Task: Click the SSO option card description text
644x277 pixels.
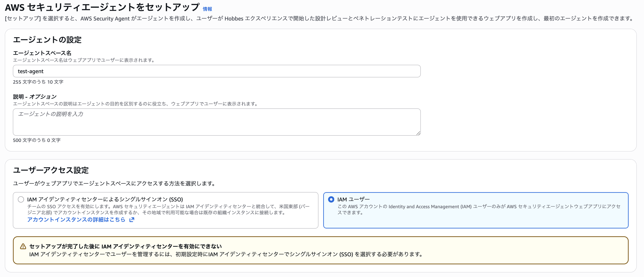Action: pyautogui.click(x=168, y=209)
